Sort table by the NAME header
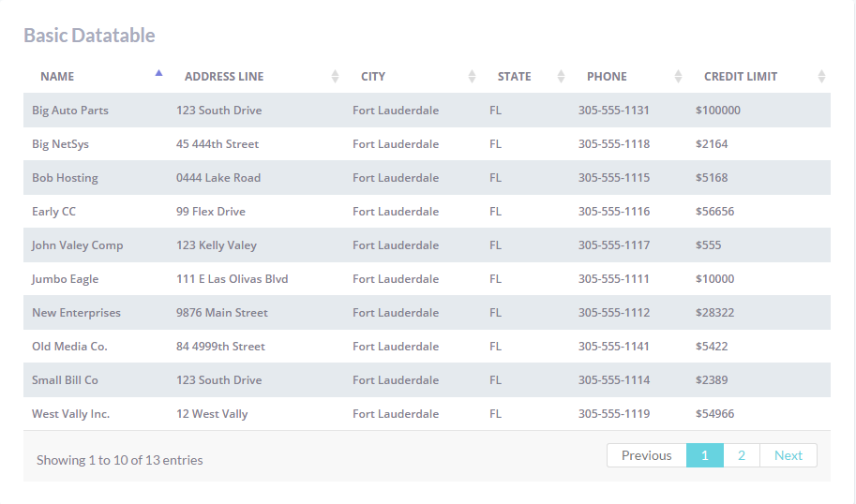This screenshot has width=856, height=504. [57, 77]
